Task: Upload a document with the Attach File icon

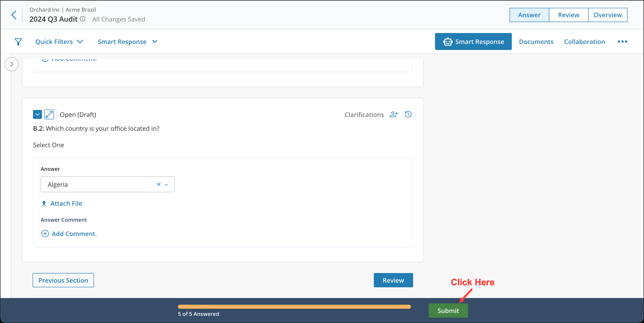Action: pos(44,203)
